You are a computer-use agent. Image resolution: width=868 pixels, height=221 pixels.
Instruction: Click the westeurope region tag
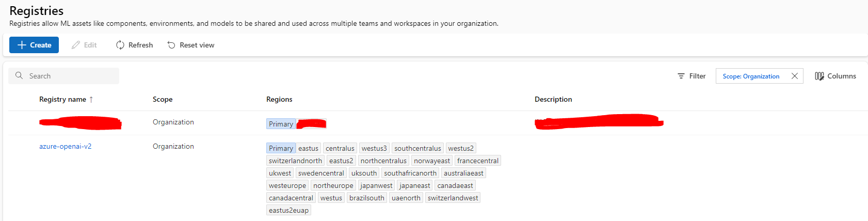(x=287, y=185)
